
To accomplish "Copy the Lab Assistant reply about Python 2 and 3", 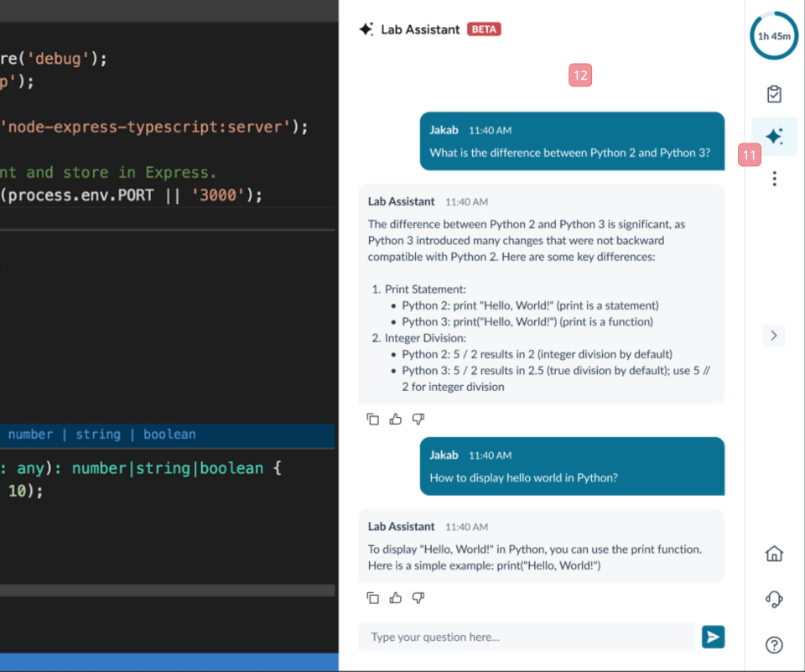I will pyautogui.click(x=372, y=419).
